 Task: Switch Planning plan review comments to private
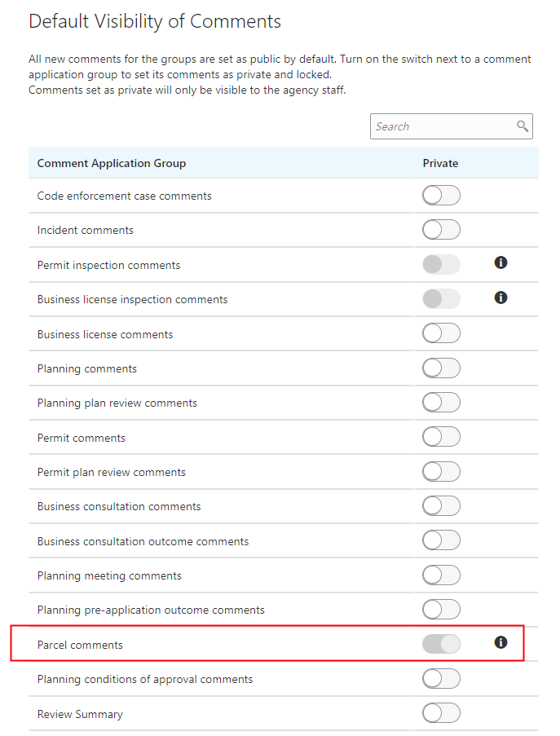441,403
